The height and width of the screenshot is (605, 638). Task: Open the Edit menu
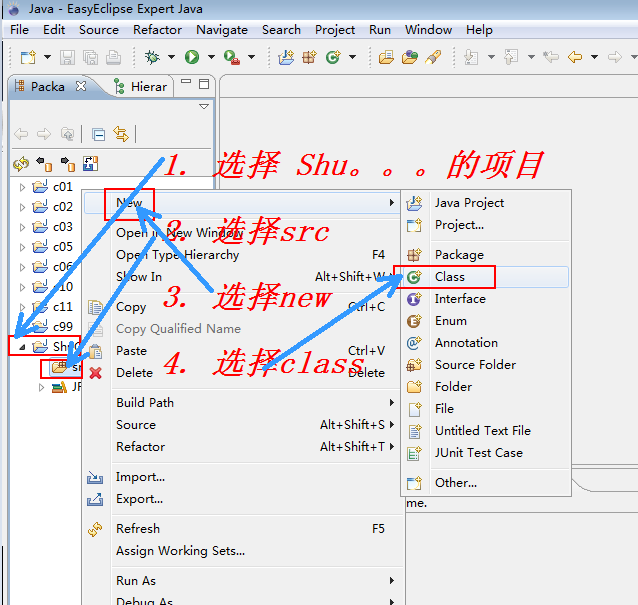(x=54, y=30)
